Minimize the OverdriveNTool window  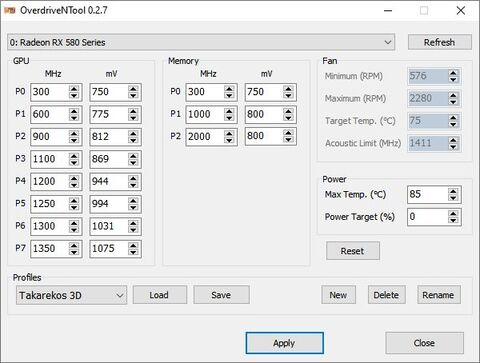(388, 11)
